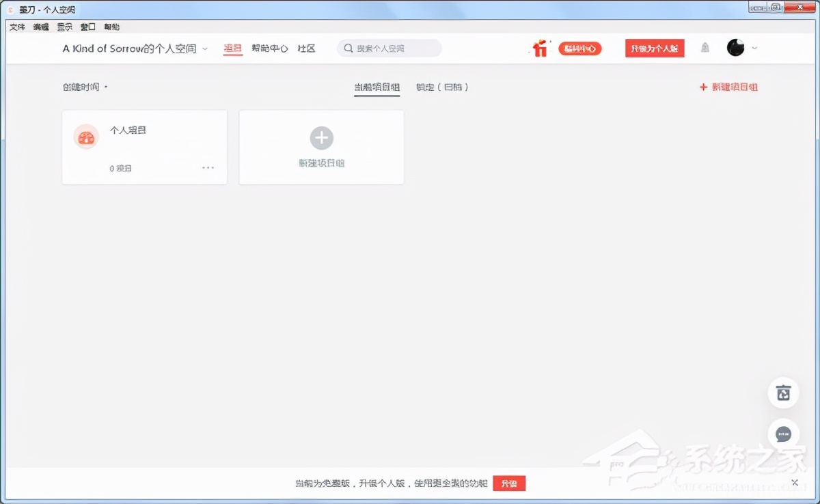Open 福利中心 from the top bar
Screen dimensions: 820x504
pos(580,48)
